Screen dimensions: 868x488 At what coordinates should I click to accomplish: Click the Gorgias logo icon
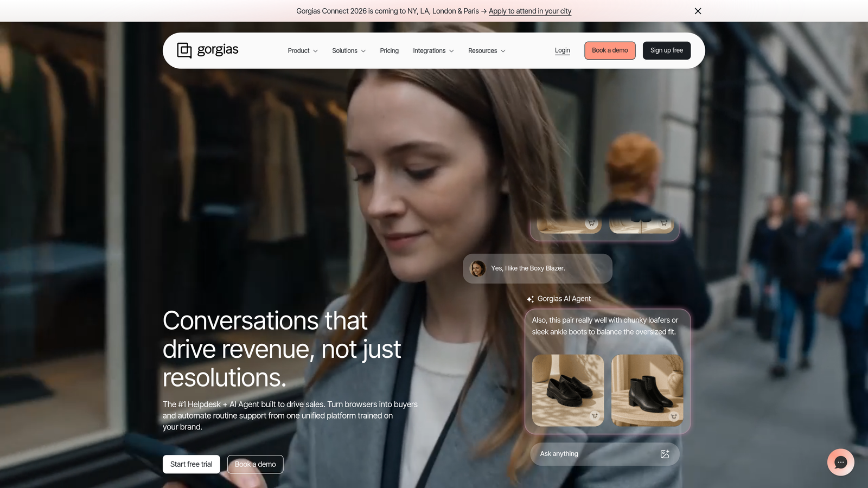coord(184,50)
